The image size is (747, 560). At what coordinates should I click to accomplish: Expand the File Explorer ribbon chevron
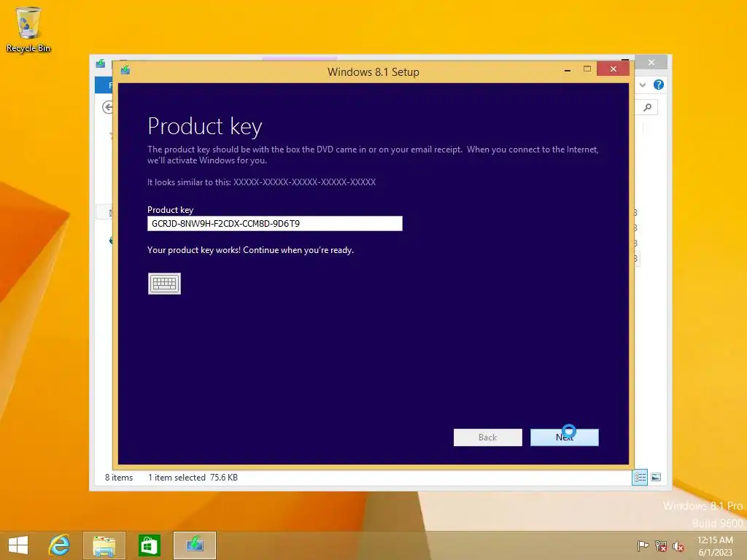[x=643, y=85]
